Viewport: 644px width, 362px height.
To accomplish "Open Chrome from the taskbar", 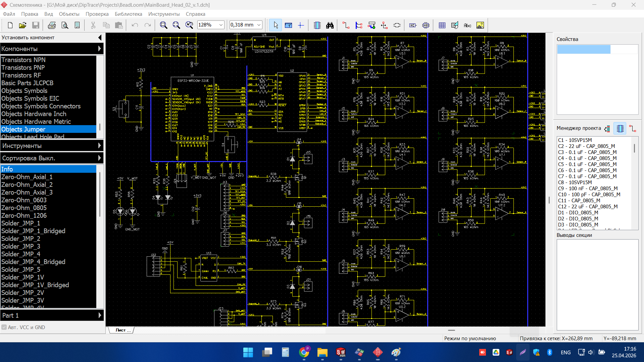I will pyautogui.click(x=304, y=352).
